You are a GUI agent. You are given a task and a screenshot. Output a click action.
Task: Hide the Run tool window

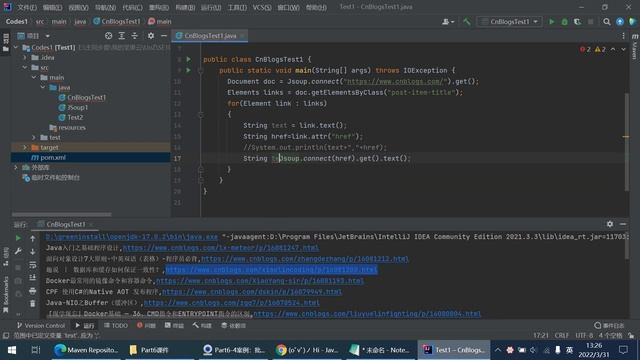coord(623,224)
